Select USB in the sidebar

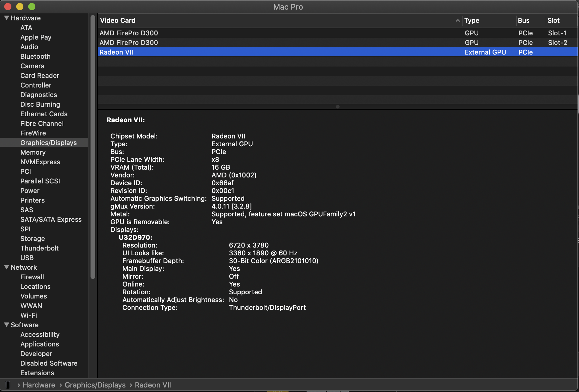[27, 258]
